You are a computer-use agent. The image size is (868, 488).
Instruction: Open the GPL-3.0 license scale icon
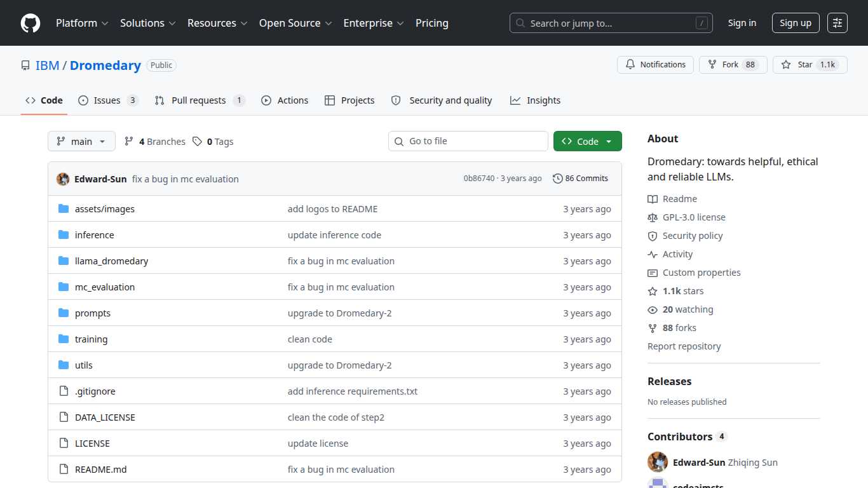point(653,217)
